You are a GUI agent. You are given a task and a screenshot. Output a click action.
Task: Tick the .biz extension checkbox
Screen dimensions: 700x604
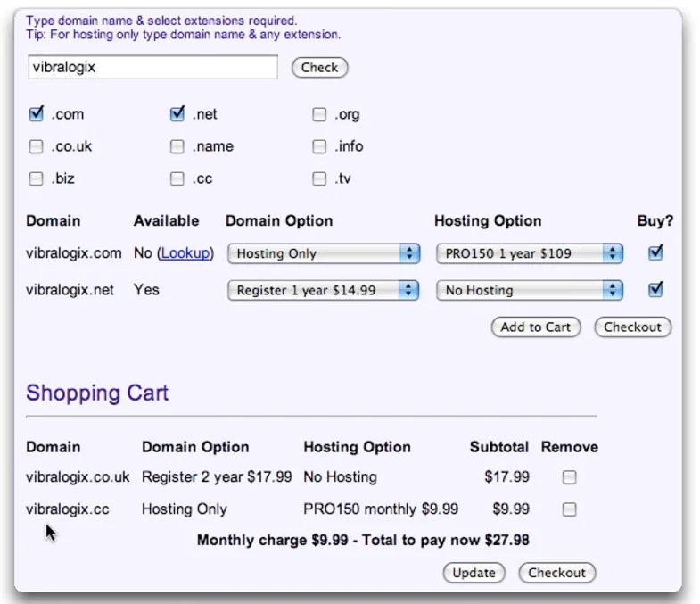(x=37, y=178)
